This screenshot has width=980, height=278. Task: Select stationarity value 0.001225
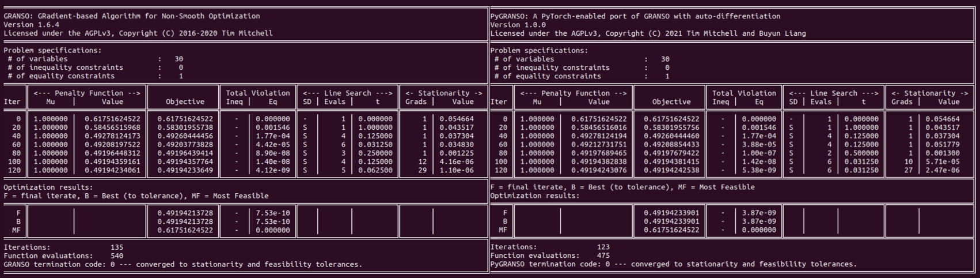tap(457, 153)
